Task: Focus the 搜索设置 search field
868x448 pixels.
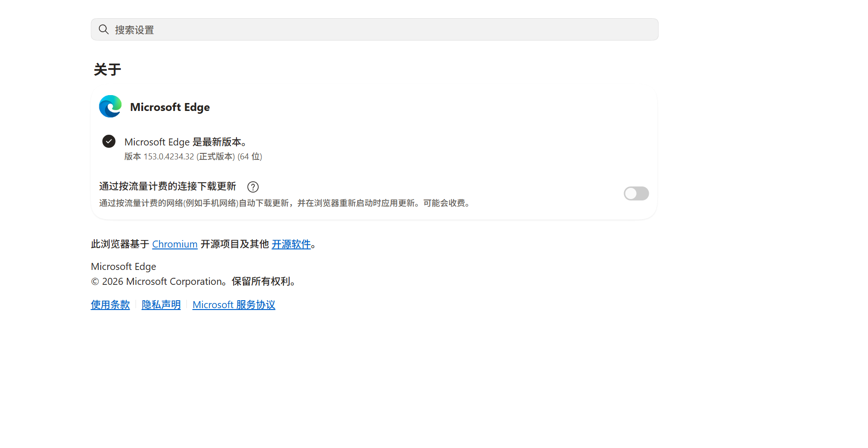Action: [x=375, y=30]
